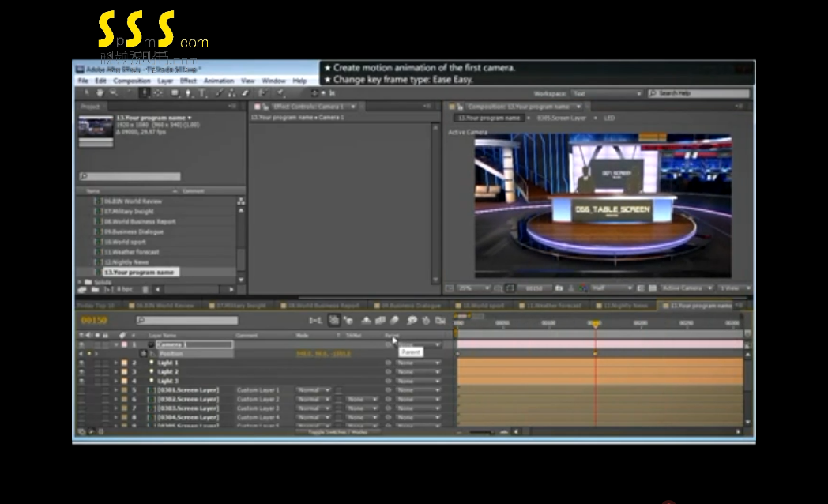Viewport: 828px width, 504px height.
Task: Open viewer magnification 25% dropdown
Action: click(x=474, y=288)
